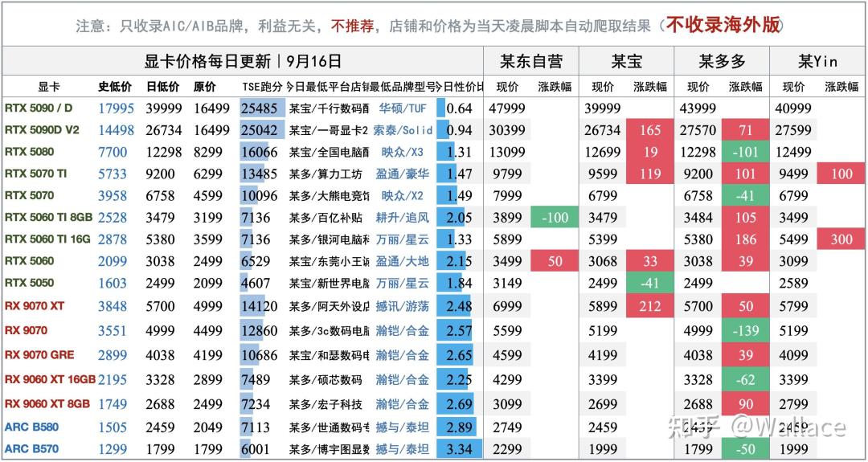Click the green "-100" change under 某东自营

pyautogui.click(x=555, y=218)
